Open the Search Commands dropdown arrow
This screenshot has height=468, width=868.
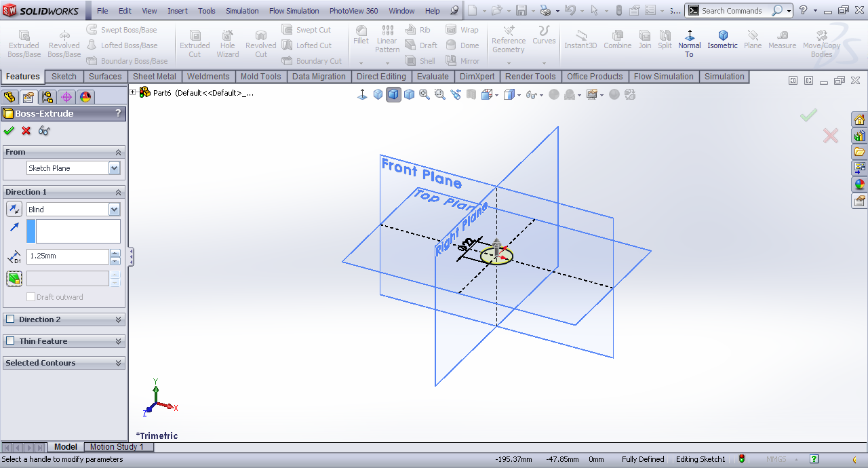click(x=789, y=11)
